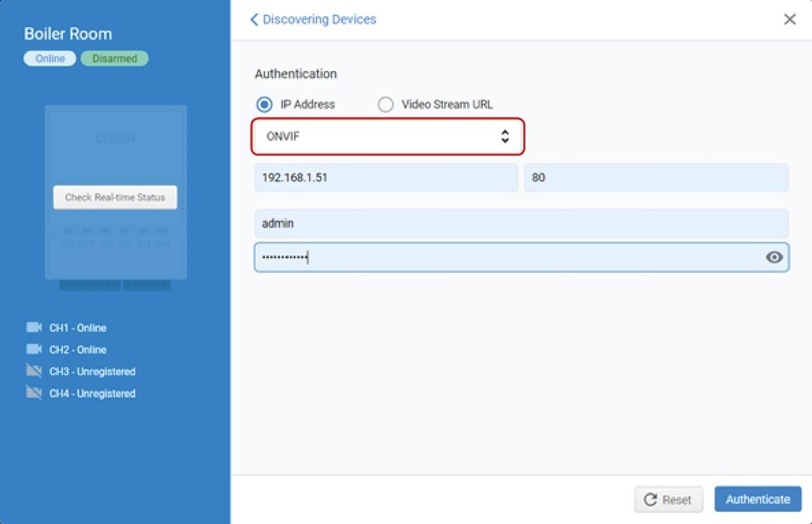The height and width of the screenshot is (524, 812).
Task: Expand the device protocol selector
Action: 387,136
